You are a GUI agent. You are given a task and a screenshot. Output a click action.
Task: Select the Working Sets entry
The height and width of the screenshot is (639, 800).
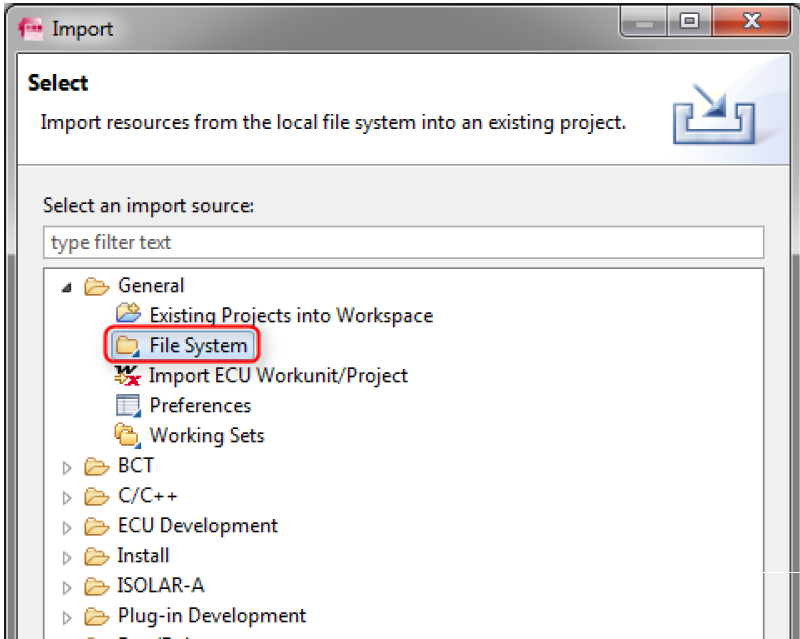[206, 436]
